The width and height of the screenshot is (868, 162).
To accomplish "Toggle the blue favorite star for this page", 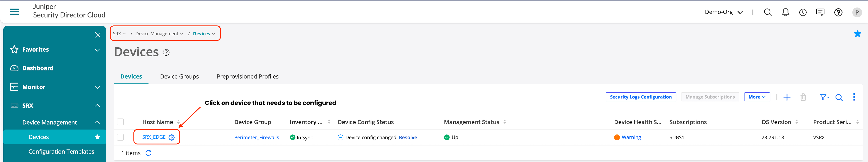I will click(857, 34).
